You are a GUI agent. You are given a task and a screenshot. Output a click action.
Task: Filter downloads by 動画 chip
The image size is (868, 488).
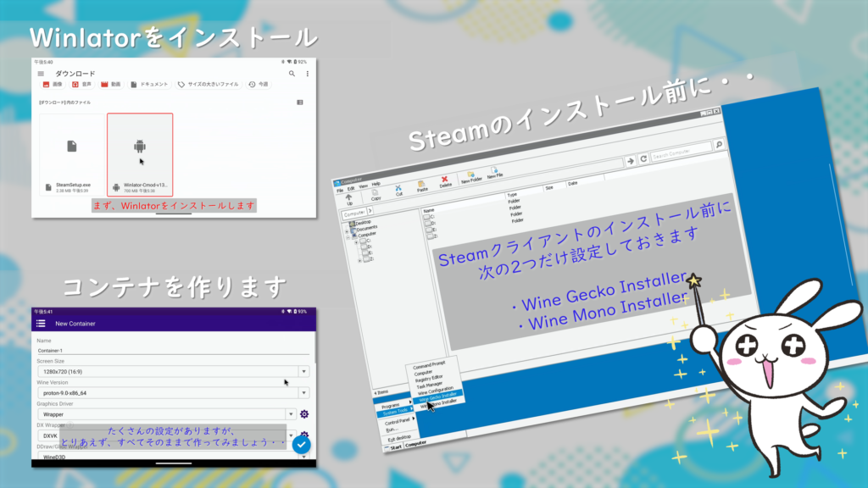point(111,85)
